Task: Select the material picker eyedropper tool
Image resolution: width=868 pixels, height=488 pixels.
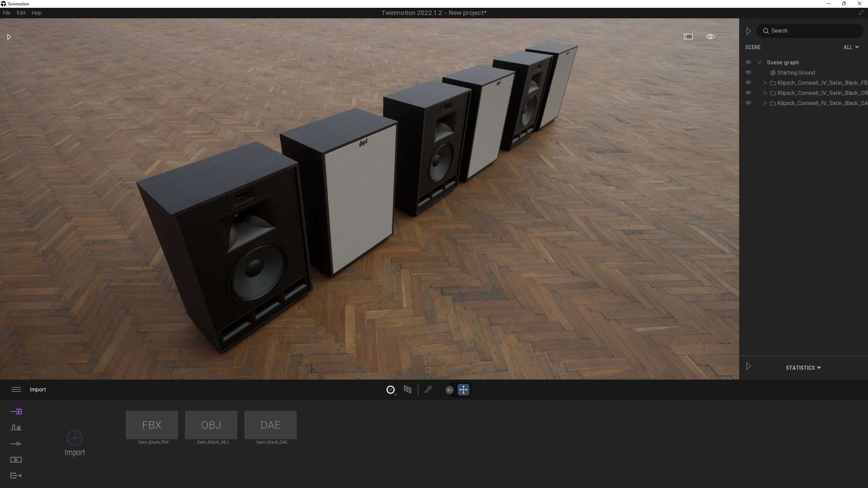Action: coord(428,389)
